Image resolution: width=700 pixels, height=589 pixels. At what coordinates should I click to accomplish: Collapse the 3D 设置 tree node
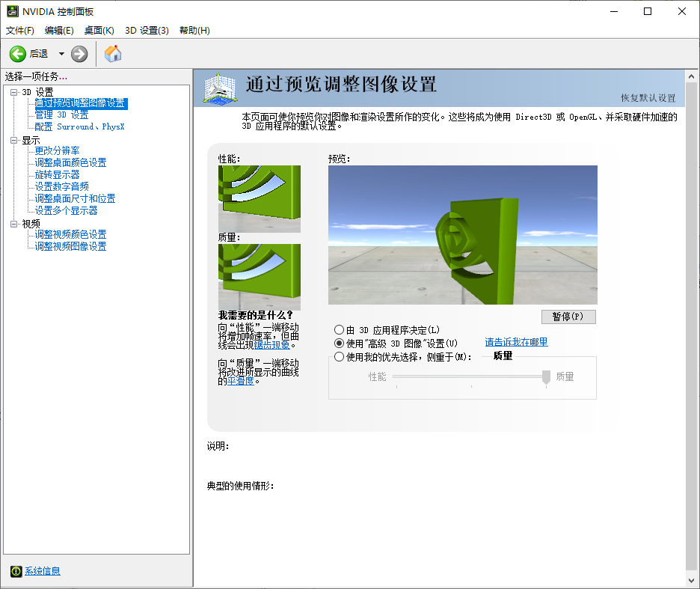pos(14,92)
